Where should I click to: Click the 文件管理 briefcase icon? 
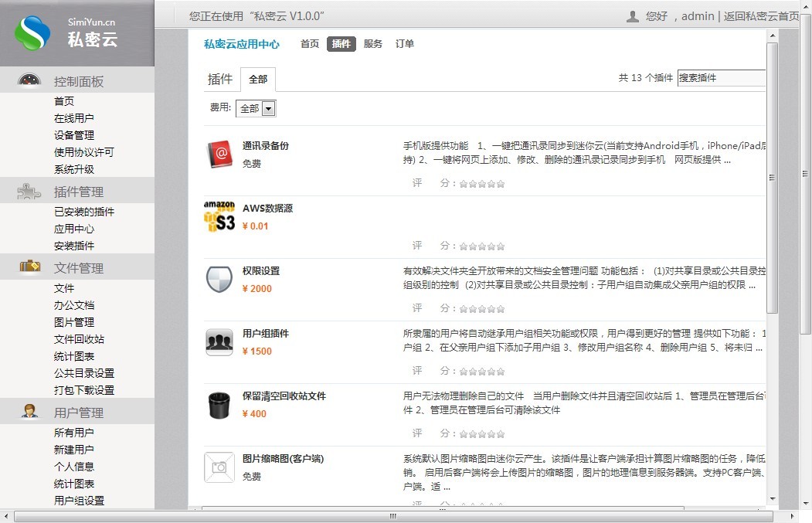tap(29, 267)
